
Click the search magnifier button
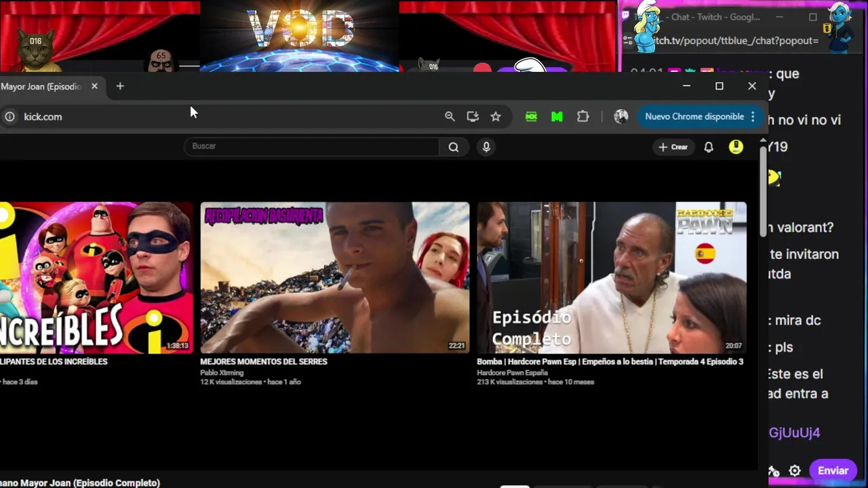click(x=454, y=146)
